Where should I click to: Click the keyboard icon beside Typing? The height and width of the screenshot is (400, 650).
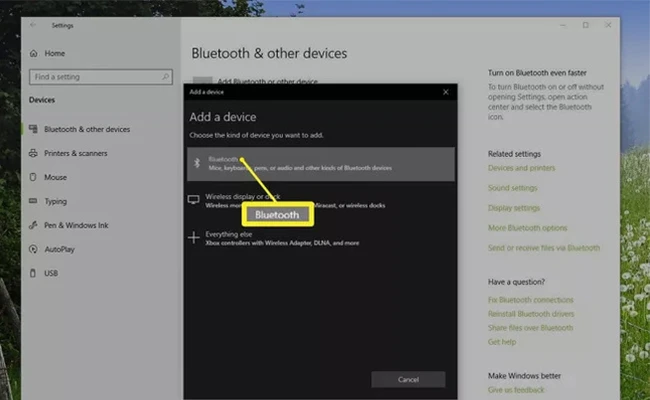coord(33,201)
